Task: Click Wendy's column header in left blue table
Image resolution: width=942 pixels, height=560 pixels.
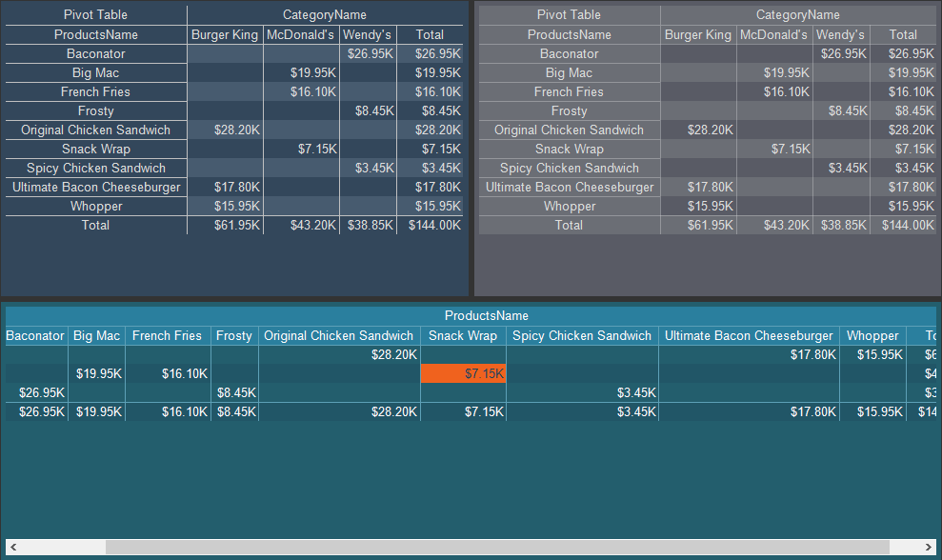Action: (367, 34)
